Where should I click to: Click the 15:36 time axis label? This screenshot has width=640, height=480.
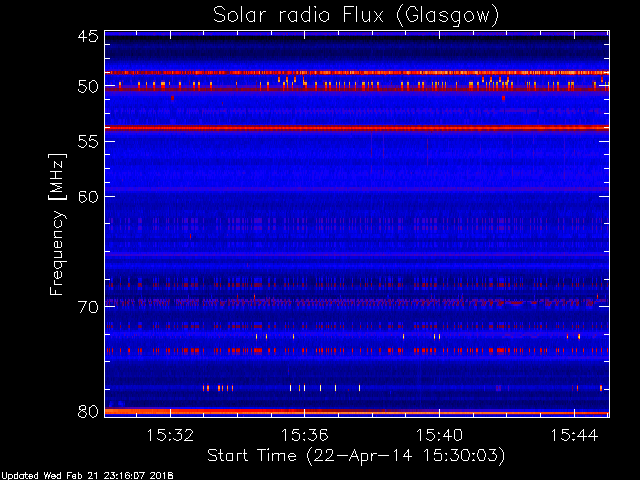(x=304, y=435)
